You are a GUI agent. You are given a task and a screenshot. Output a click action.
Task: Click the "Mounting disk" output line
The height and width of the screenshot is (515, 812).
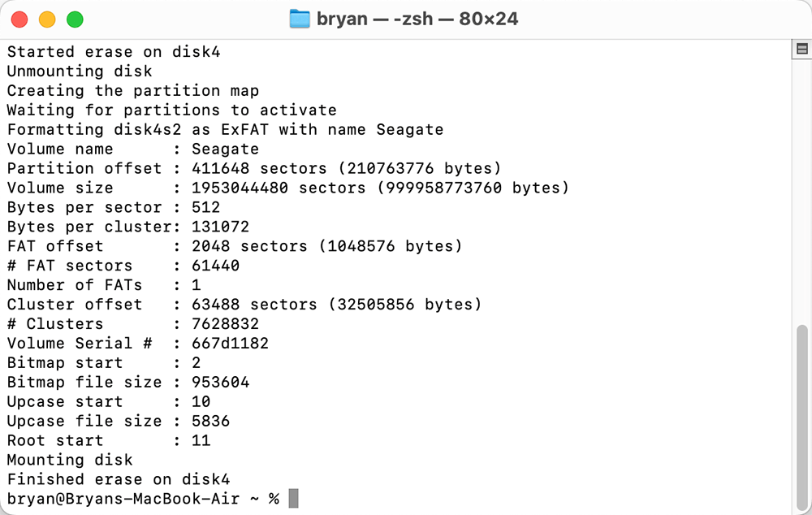tap(70, 460)
